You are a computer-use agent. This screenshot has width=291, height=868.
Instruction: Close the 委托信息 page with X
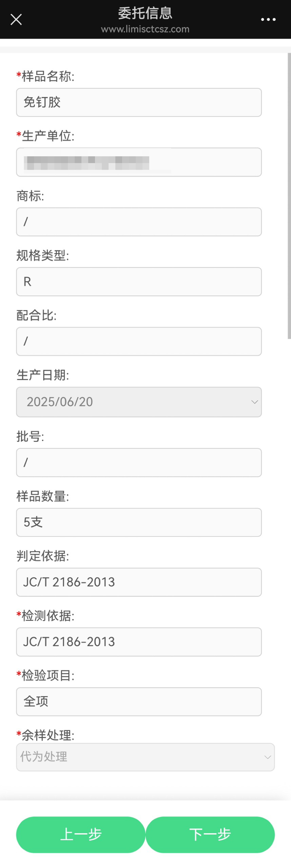pos(16,19)
